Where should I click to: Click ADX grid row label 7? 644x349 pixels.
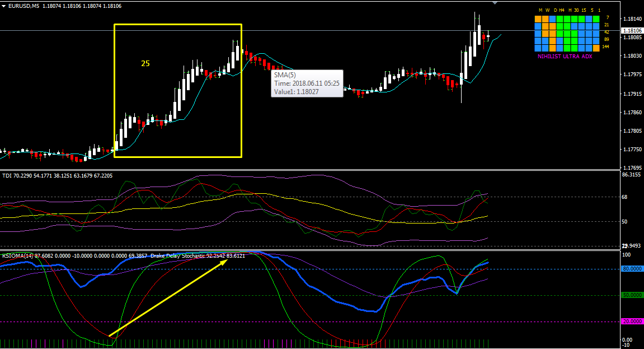pyautogui.click(x=608, y=18)
